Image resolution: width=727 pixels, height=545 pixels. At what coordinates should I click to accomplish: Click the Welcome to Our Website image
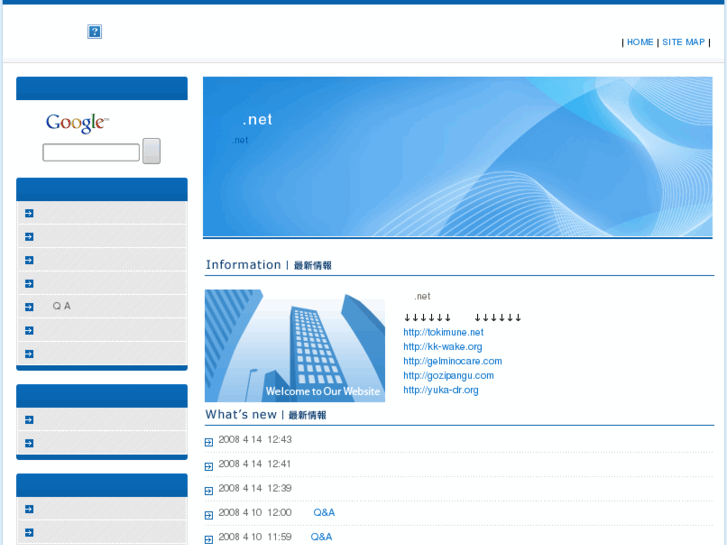[295, 346]
